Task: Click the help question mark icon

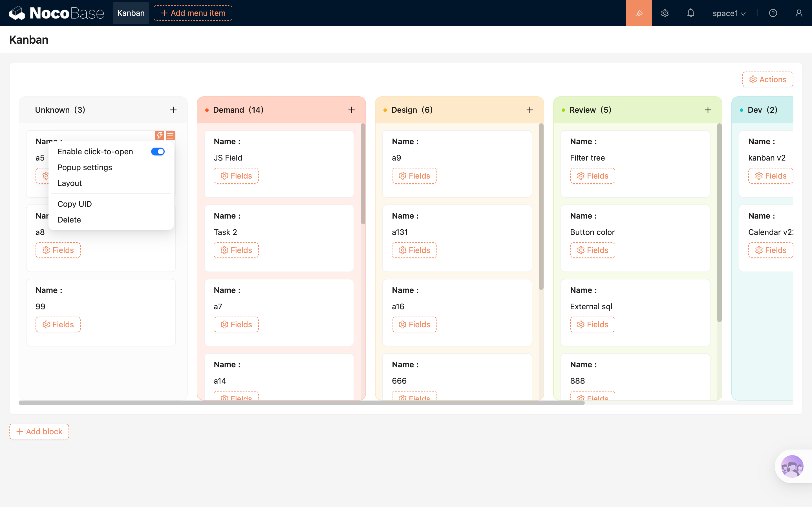Action: point(773,13)
